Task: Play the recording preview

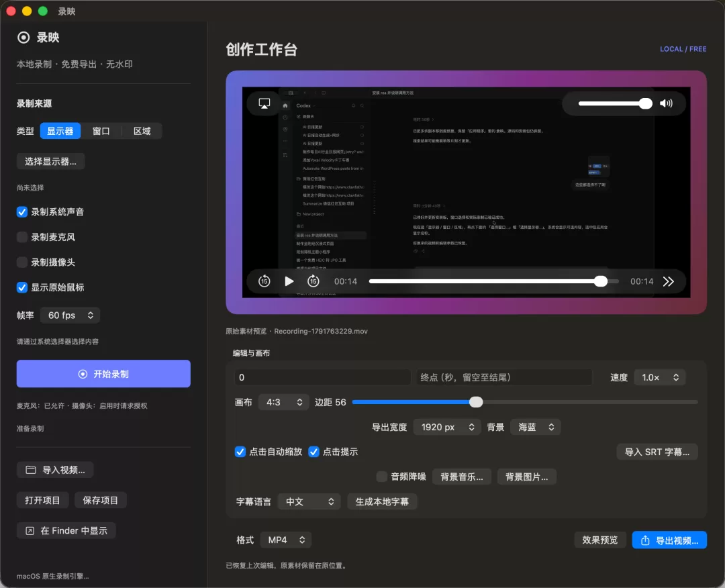Action: [x=289, y=281]
